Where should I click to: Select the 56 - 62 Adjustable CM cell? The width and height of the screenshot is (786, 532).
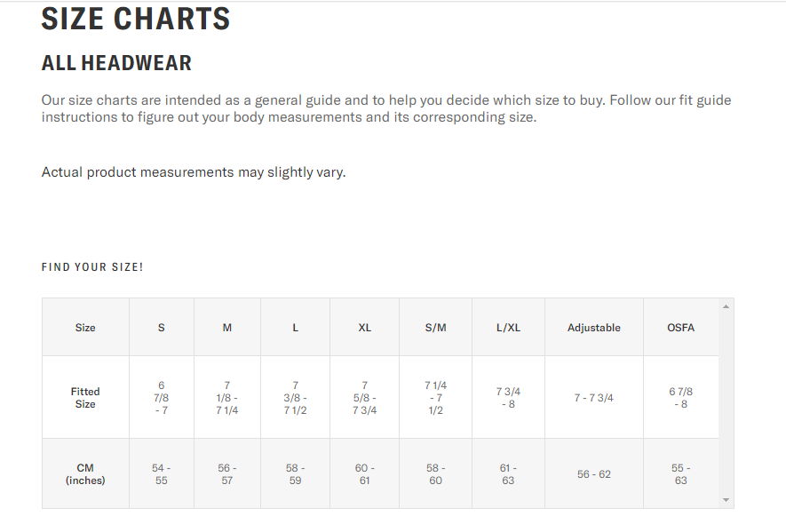(x=594, y=474)
